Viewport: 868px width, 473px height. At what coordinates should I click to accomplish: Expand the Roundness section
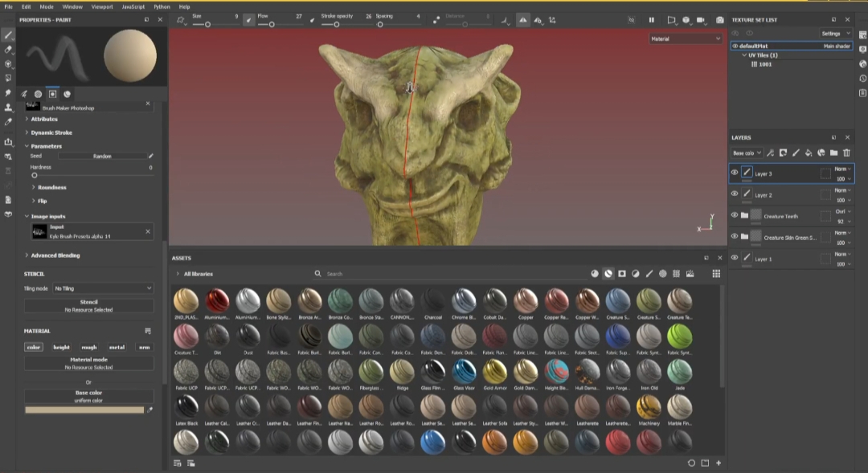click(33, 188)
